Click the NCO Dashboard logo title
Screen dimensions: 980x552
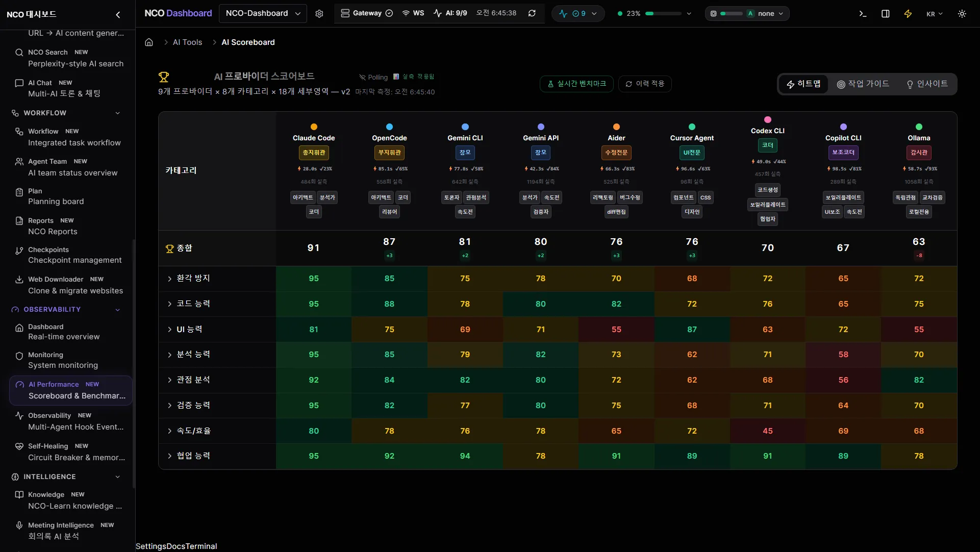(178, 13)
